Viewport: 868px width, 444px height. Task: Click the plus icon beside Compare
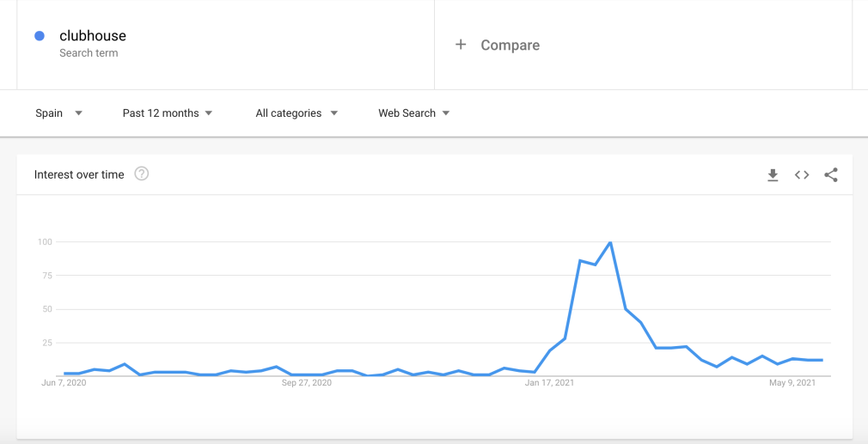click(461, 45)
